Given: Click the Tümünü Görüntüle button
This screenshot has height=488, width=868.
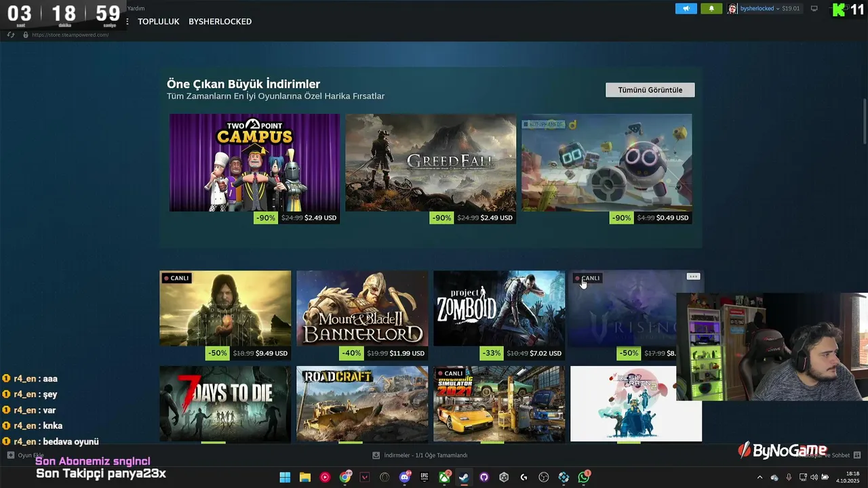Looking at the screenshot, I should click(650, 90).
